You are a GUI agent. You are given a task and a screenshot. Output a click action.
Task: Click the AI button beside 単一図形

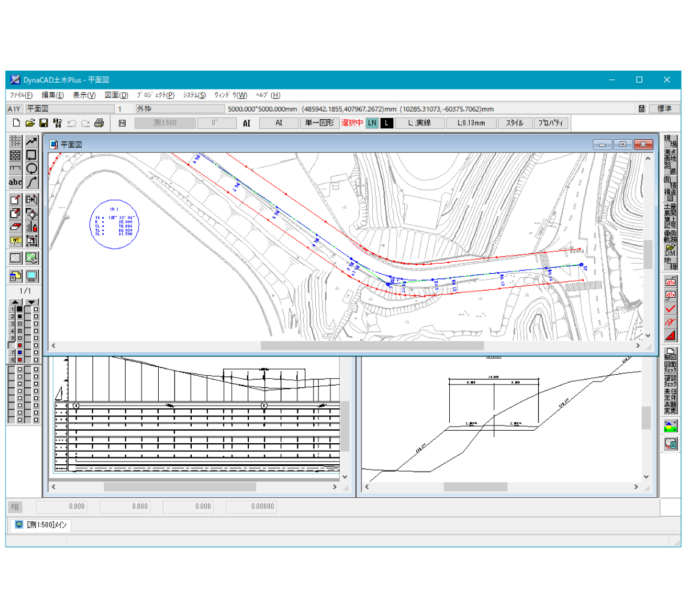[x=279, y=123]
